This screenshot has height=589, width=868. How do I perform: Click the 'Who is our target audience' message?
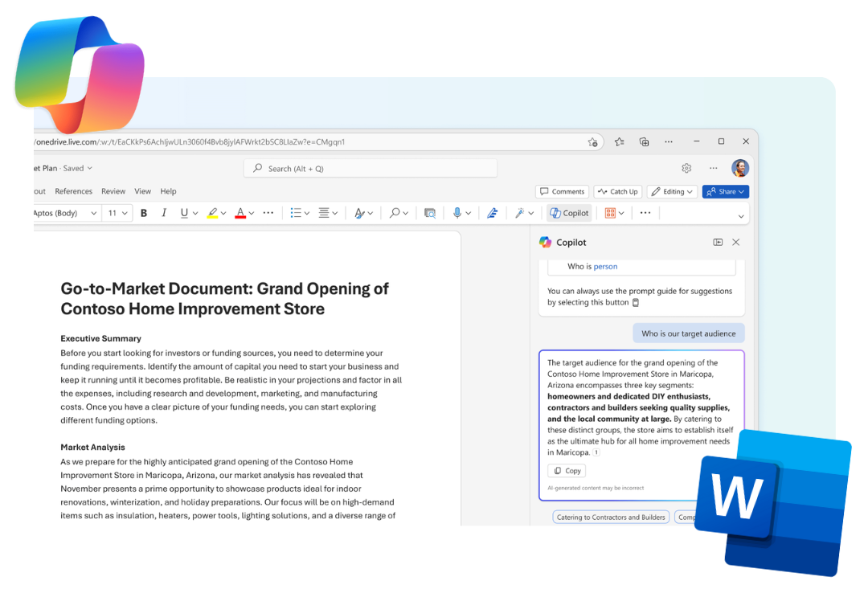[x=689, y=333]
